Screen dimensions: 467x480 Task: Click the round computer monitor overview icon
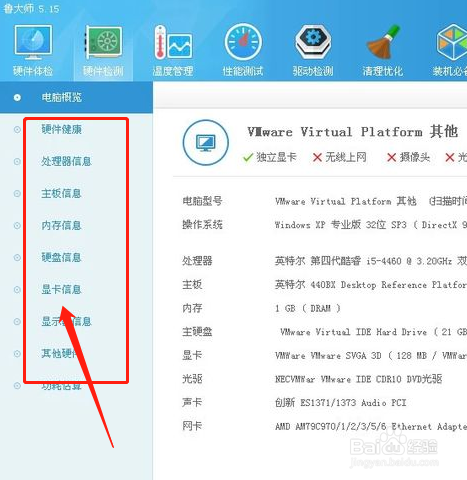click(206, 143)
